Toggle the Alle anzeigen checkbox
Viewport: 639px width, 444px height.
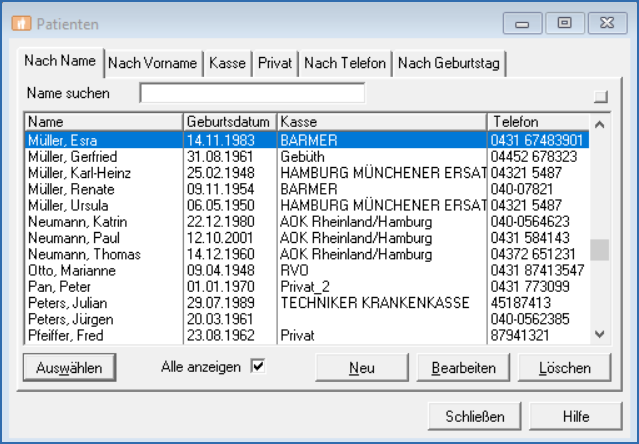258,366
